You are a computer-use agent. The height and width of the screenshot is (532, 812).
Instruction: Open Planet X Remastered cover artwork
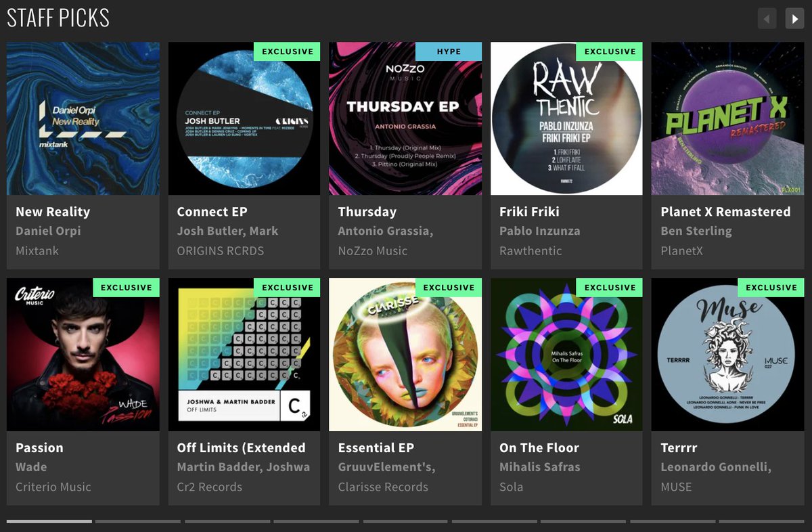pos(728,118)
